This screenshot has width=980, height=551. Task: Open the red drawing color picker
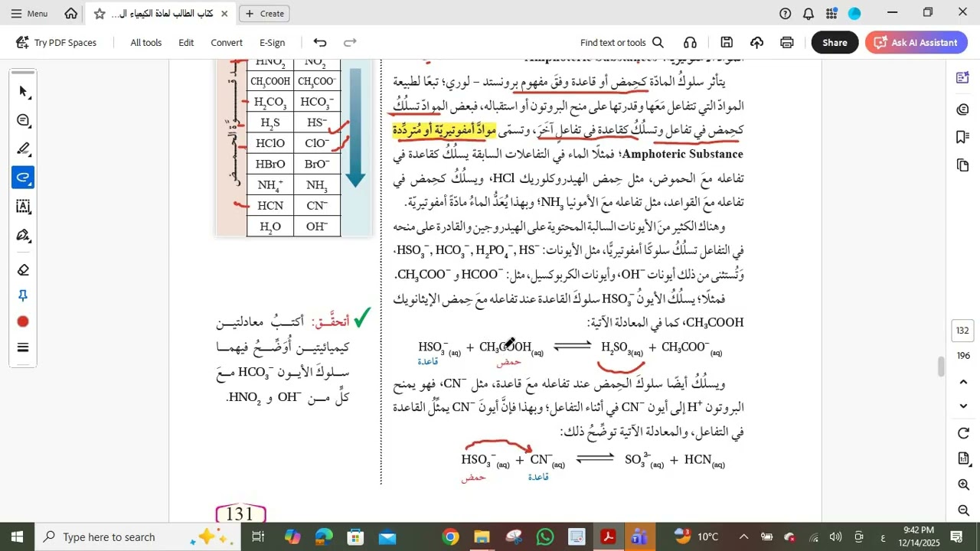click(x=23, y=321)
